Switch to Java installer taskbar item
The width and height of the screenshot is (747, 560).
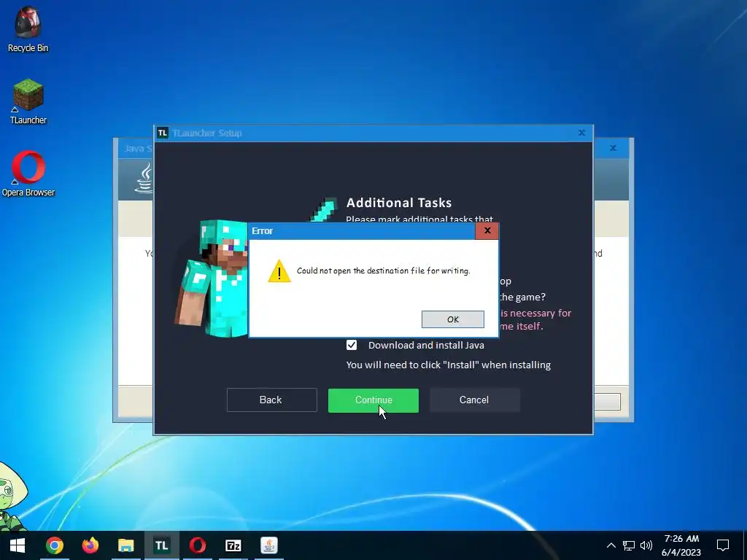[268, 545]
